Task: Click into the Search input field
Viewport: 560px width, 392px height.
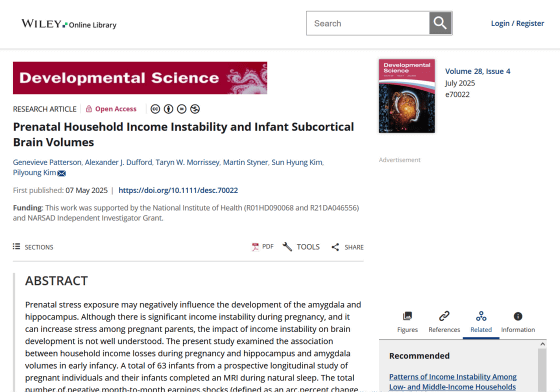Action: click(368, 23)
